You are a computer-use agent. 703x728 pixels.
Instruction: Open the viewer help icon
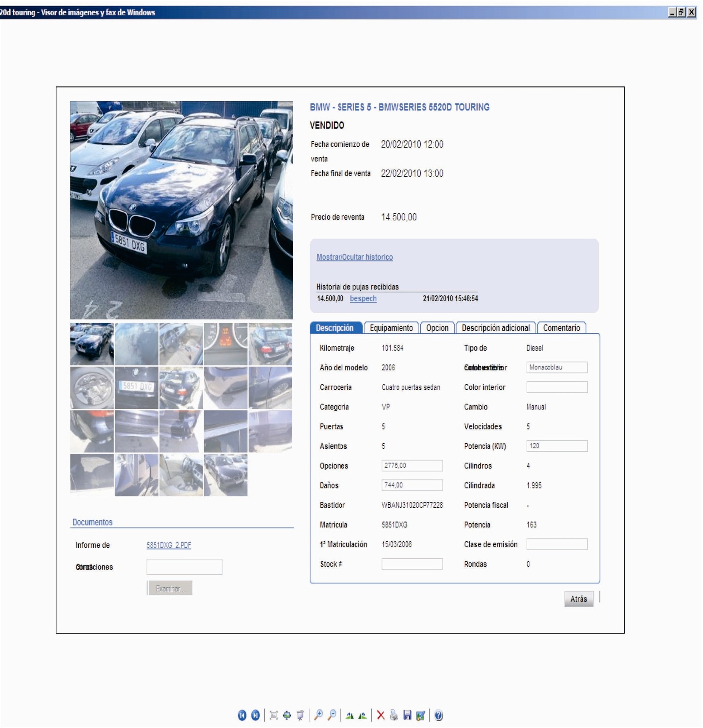point(438,715)
